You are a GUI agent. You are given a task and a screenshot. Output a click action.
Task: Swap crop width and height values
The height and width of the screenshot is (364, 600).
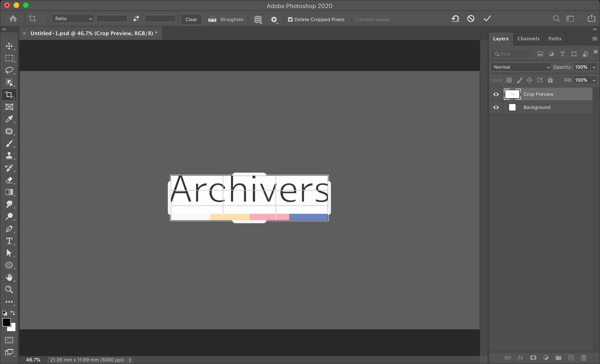136,19
